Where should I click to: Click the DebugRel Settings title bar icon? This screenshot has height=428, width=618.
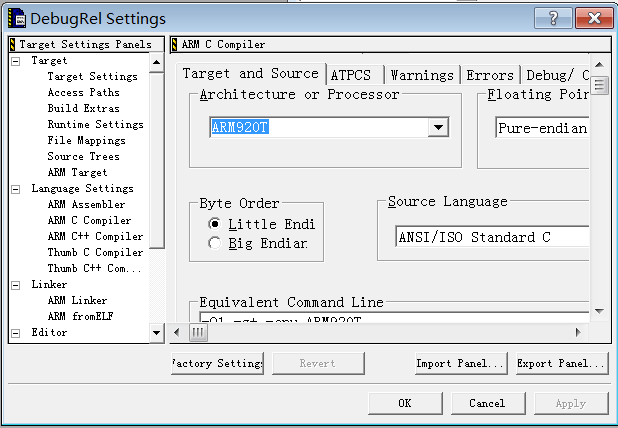coord(17,18)
